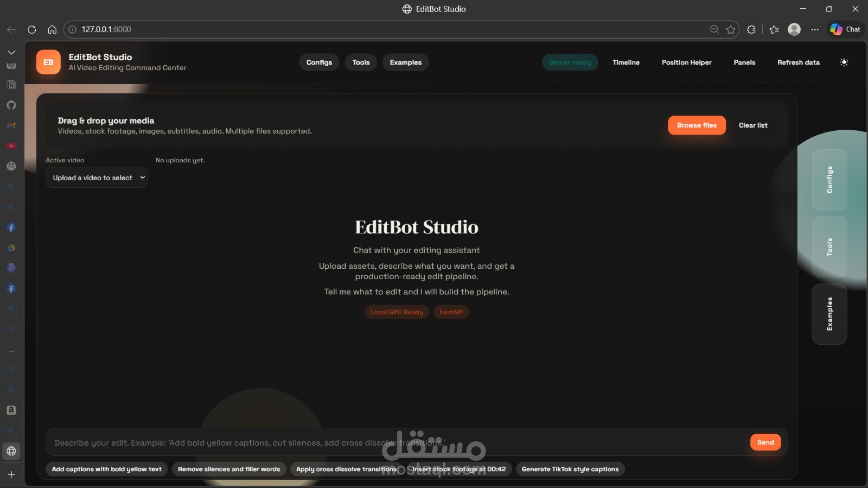Add a new tab with plus icon
The height and width of the screenshot is (488, 868).
[11, 474]
